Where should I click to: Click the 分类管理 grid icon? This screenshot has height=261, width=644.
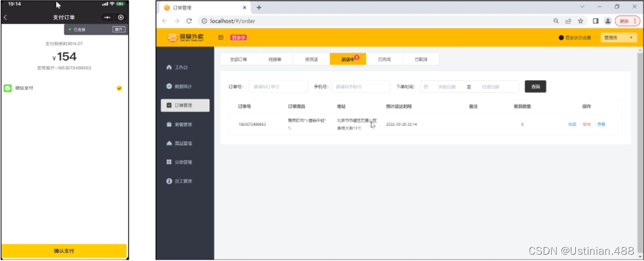[x=169, y=162]
